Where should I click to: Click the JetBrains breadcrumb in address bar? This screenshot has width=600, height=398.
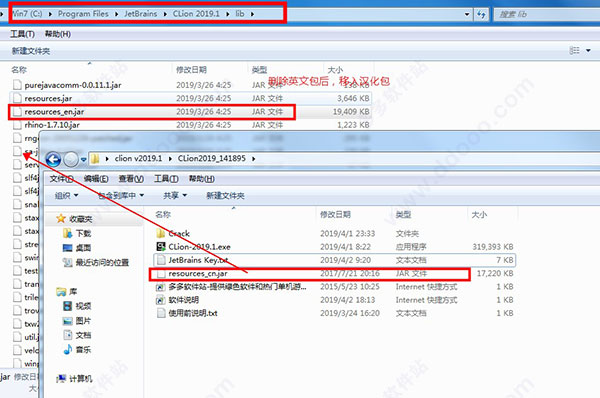click(x=140, y=14)
